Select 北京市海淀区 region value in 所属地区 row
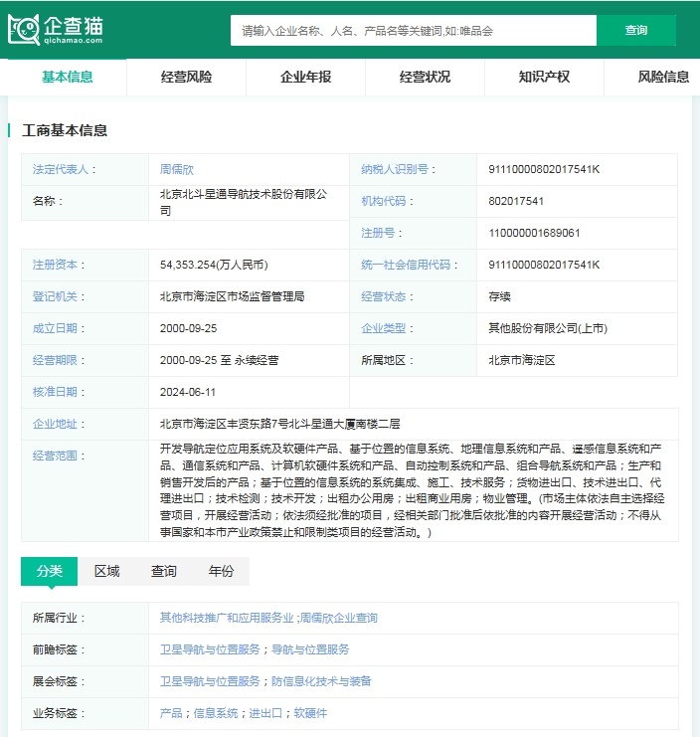Image resolution: width=700 pixels, height=737 pixels. tap(522, 360)
